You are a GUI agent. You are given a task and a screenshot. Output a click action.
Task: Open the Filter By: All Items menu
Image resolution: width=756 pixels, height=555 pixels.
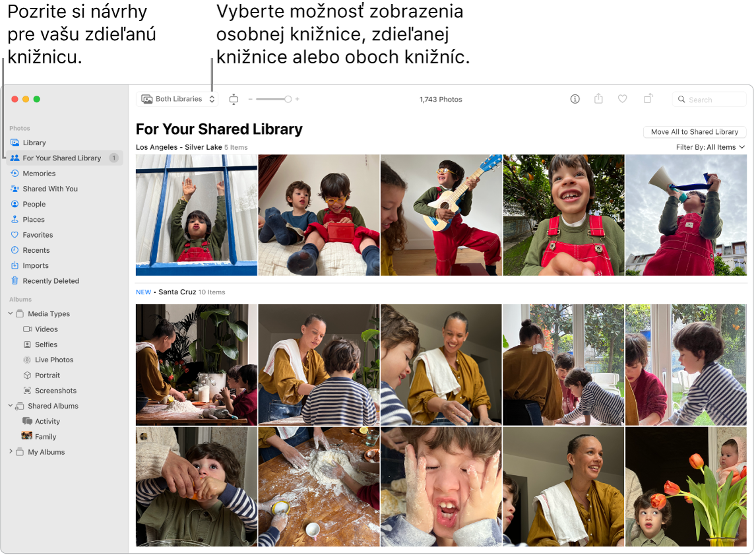(x=710, y=147)
